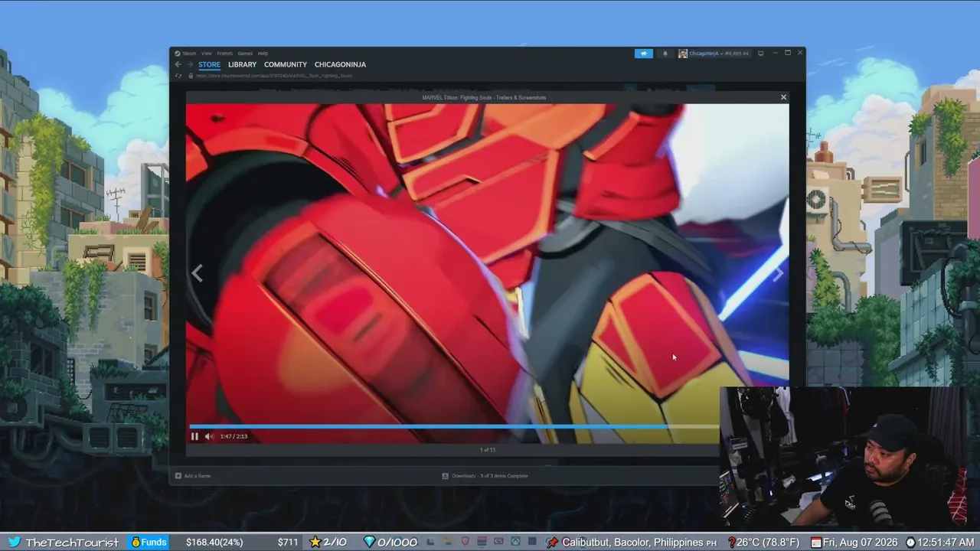980x551 pixels.
Task: Go to the previous screenshot arrow
Action: pos(197,273)
